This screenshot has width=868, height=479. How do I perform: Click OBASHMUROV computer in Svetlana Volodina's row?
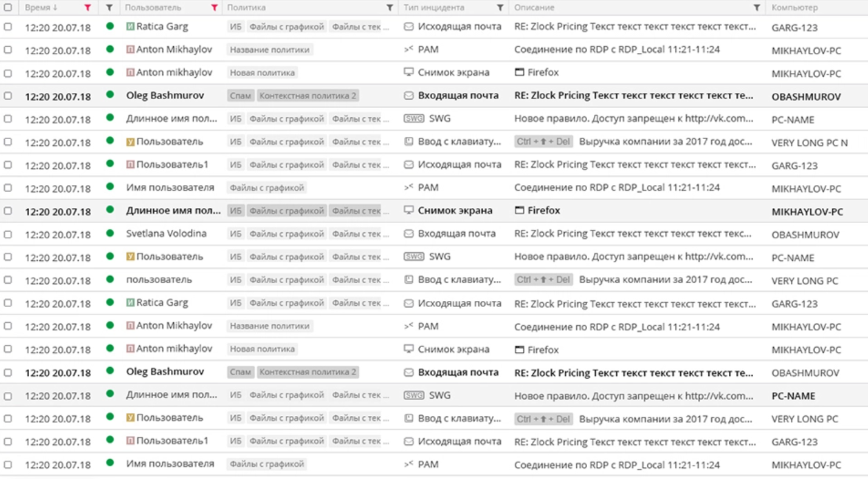pos(805,235)
